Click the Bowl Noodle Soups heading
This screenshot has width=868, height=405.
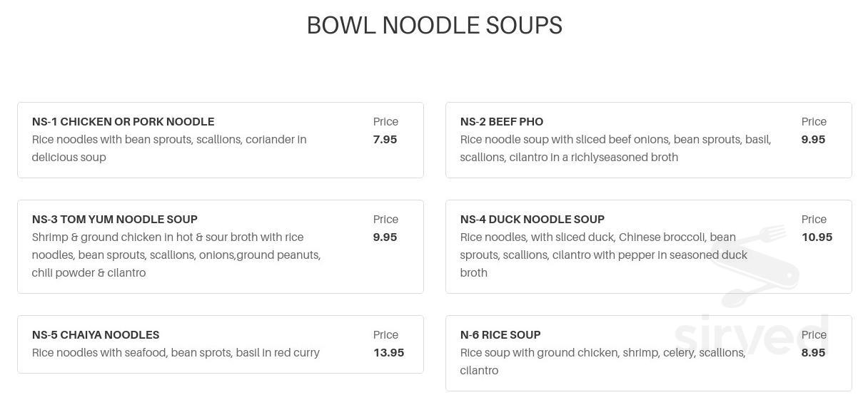[435, 25]
